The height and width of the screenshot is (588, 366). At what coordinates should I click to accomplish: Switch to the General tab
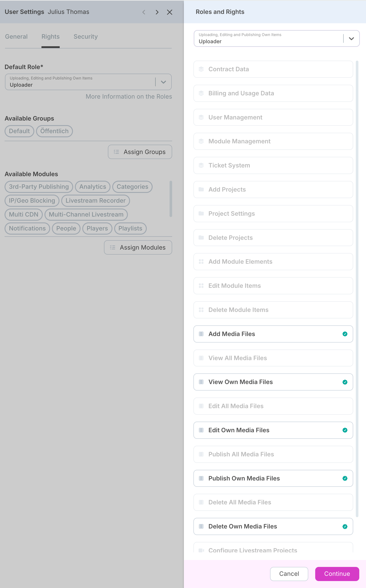click(16, 36)
